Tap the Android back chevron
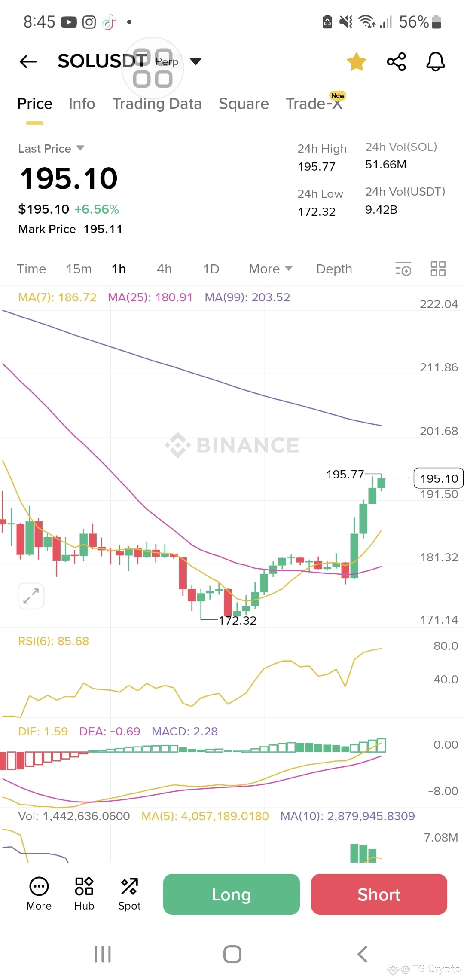 coord(363,954)
